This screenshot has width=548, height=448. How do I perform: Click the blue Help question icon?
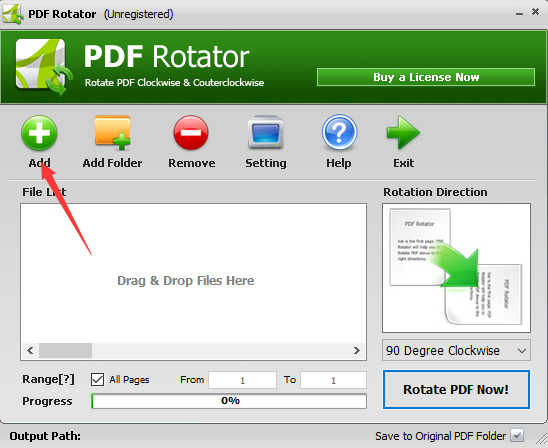coord(339,132)
